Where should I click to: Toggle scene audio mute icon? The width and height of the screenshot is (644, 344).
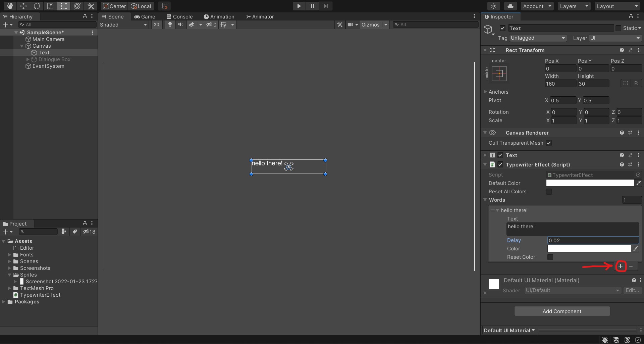point(181,24)
